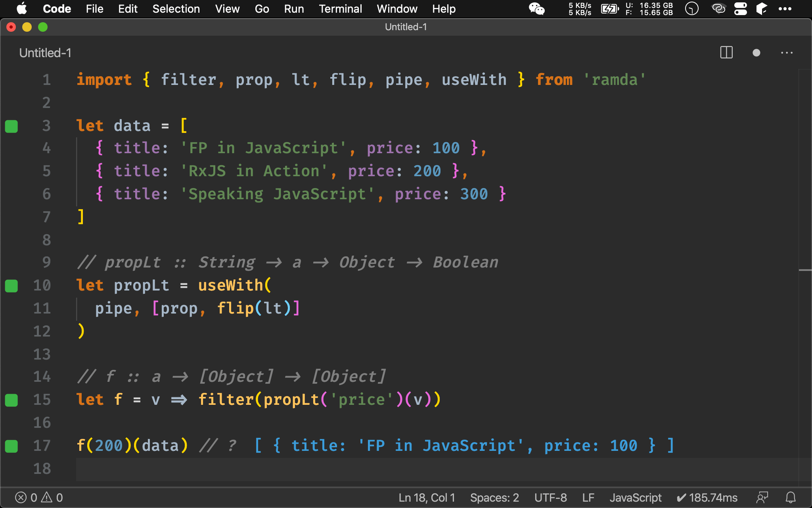Click the propLt type signature comment
This screenshot has height=508, width=812.
tap(287, 262)
